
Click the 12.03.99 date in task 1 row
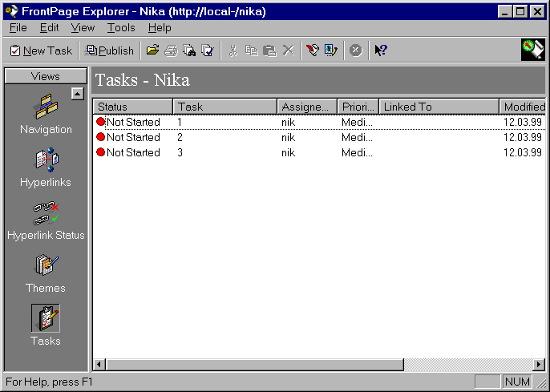click(523, 122)
